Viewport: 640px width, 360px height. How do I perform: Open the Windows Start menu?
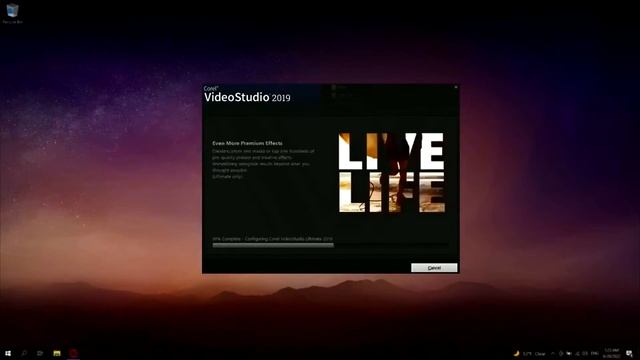pos(8,353)
